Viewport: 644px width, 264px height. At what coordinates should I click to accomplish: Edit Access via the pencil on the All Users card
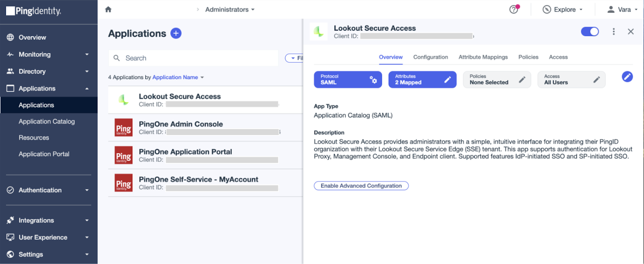[x=597, y=80]
